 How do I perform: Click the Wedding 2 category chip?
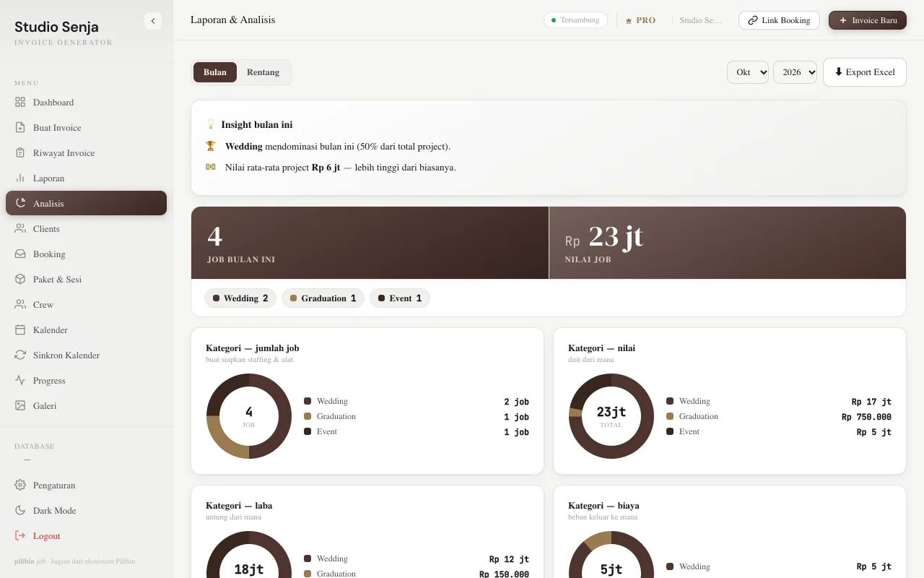pos(240,298)
